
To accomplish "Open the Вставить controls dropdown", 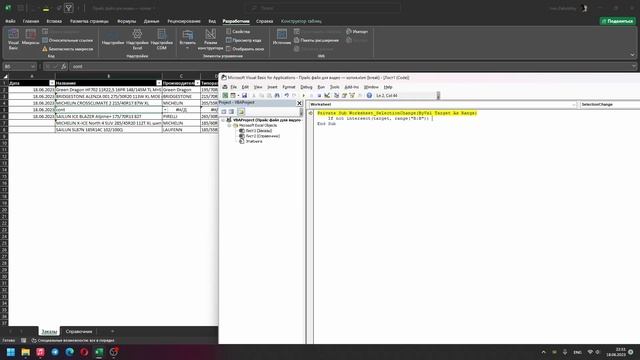I will (188, 39).
